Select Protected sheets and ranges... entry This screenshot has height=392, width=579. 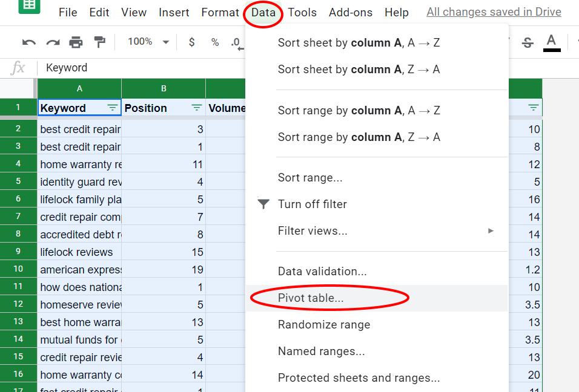coord(377,377)
